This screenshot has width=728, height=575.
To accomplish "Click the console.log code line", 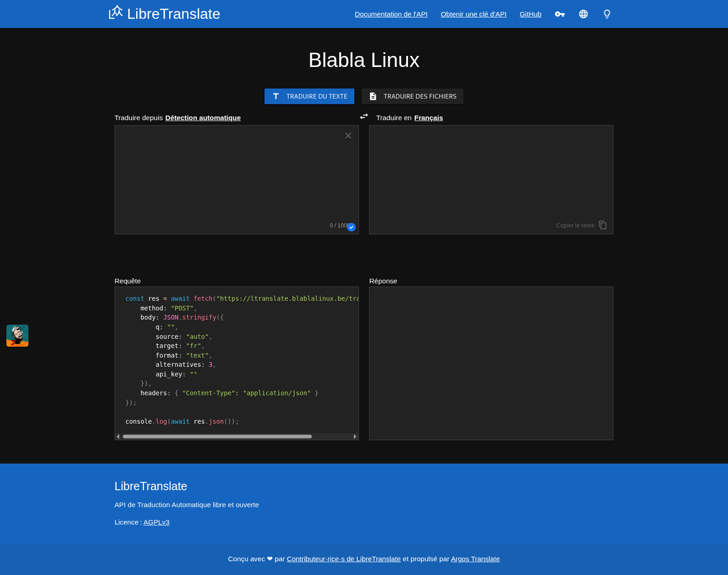I will click(182, 421).
